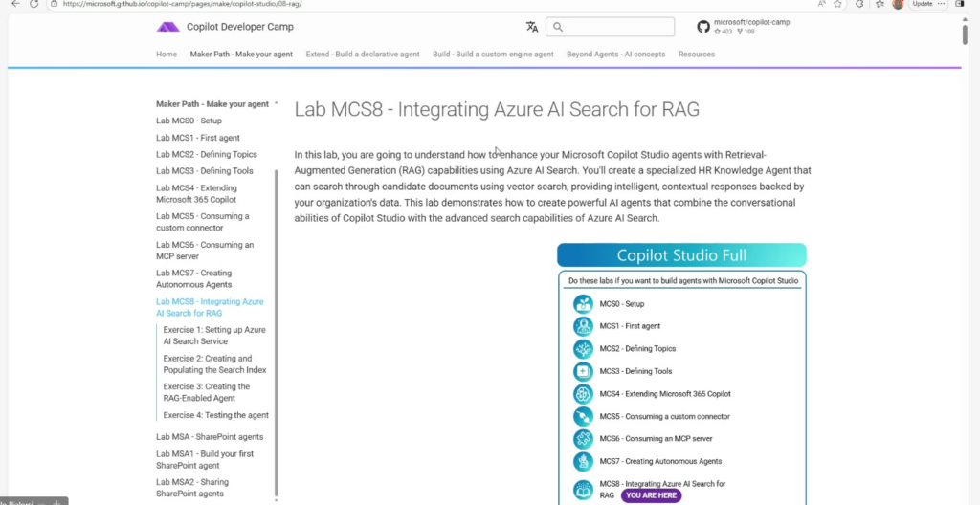Screen dimensions: 980x505
Task: Open the Resources tab
Action: [697, 55]
